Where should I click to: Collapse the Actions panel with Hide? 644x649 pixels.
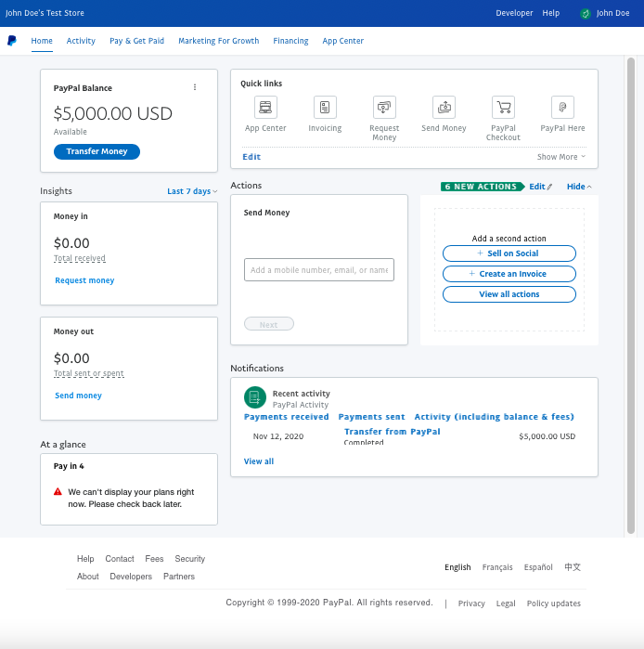pyautogui.click(x=579, y=187)
